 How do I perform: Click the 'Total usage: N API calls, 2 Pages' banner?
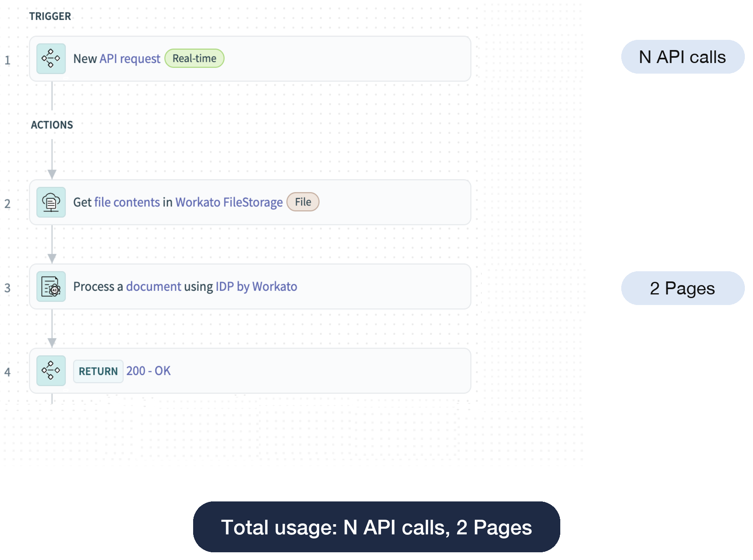click(x=376, y=527)
